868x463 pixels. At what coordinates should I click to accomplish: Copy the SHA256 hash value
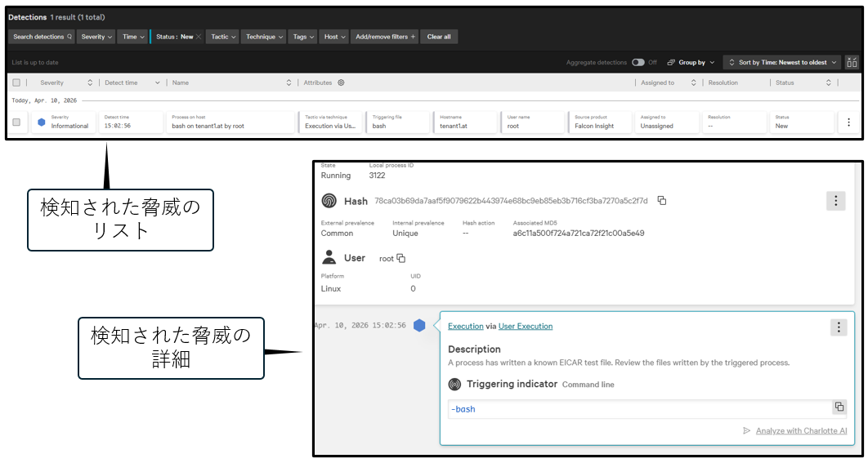coord(662,201)
